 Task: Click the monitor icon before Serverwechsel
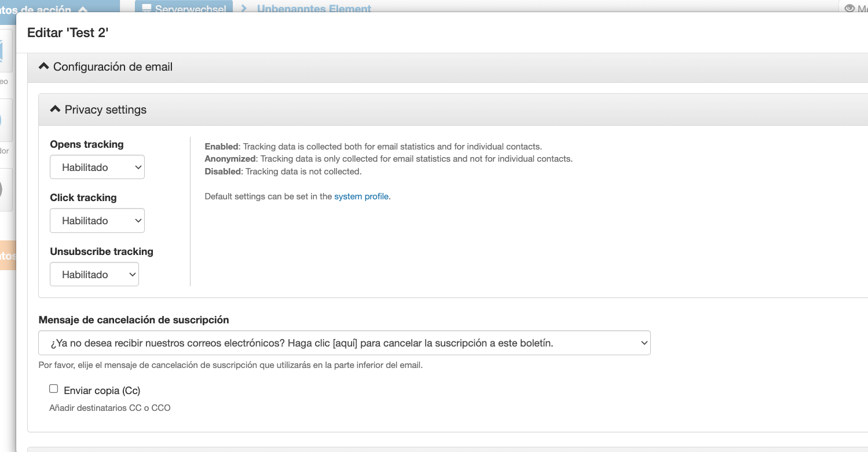coord(147,8)
